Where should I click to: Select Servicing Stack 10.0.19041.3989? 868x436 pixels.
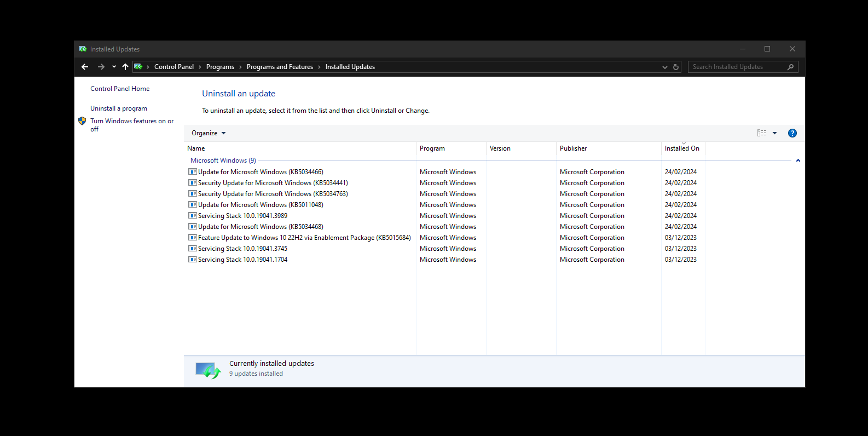click(242, 216)
